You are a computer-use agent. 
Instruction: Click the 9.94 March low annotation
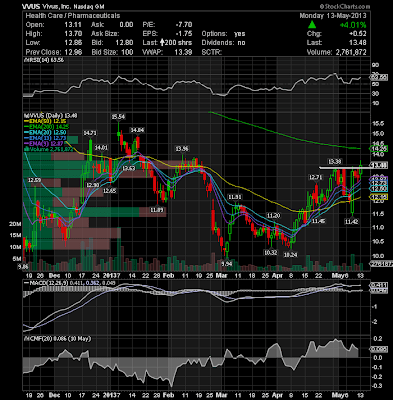coord(226,264)
